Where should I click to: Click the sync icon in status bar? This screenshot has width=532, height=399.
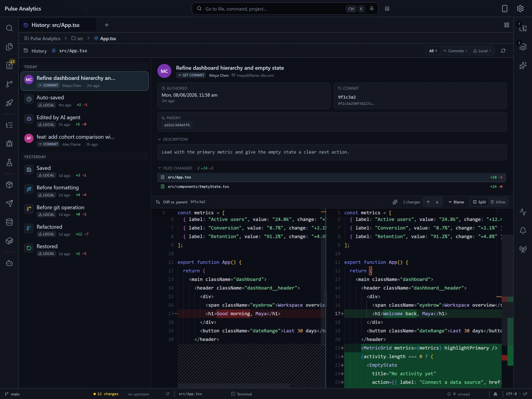167,394
